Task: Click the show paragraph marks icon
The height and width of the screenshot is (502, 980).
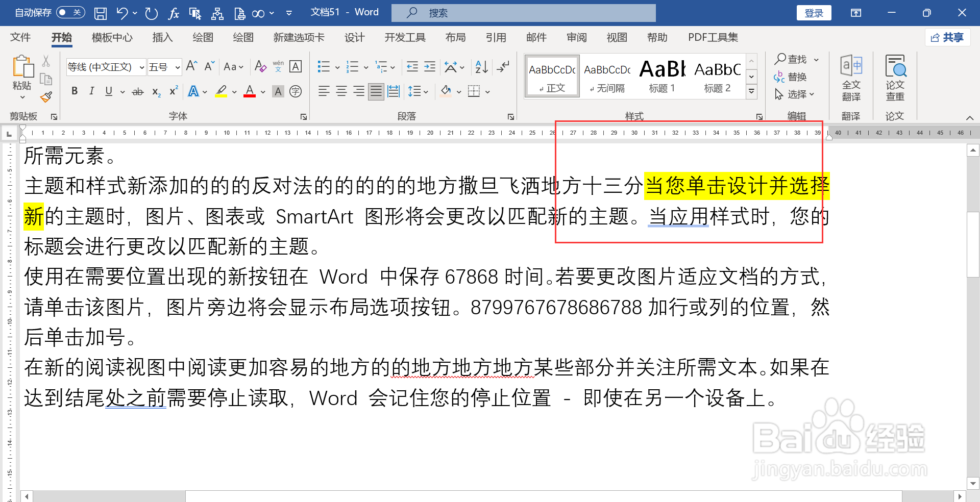Action: pos(503,66)
